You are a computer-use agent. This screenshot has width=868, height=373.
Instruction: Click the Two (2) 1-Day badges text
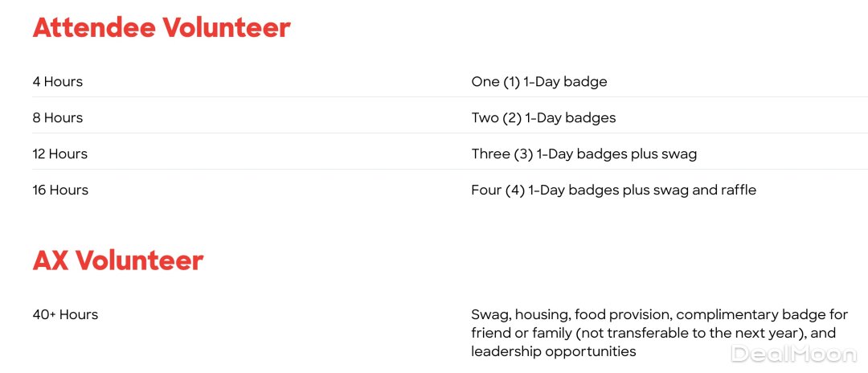click(x=543, y=117)
